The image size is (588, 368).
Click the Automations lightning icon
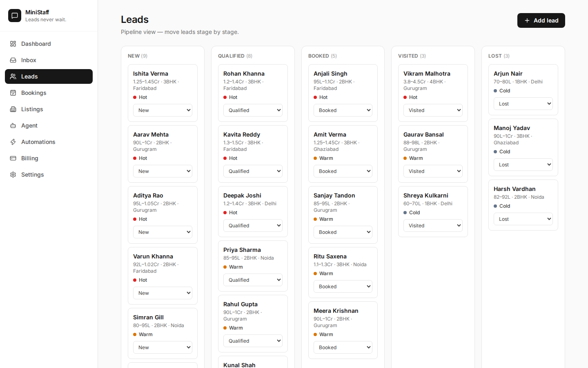point(13,142)
